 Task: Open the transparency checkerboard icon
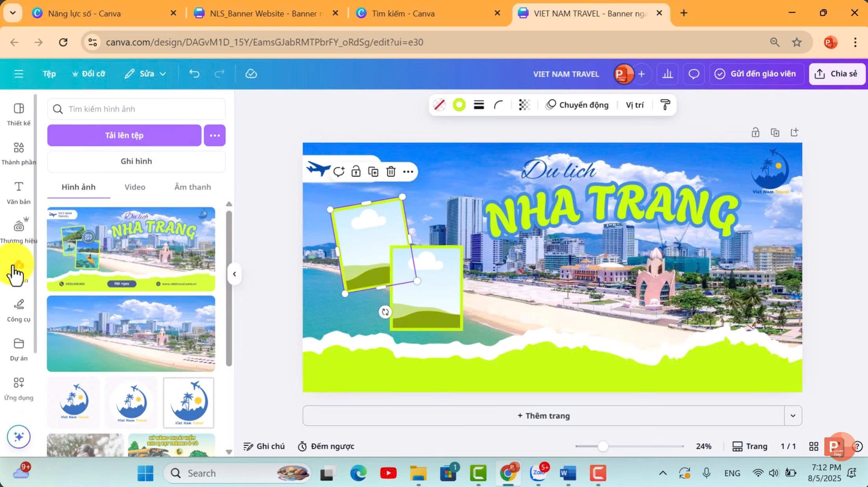pyautogui.click(x=524, y=105)
